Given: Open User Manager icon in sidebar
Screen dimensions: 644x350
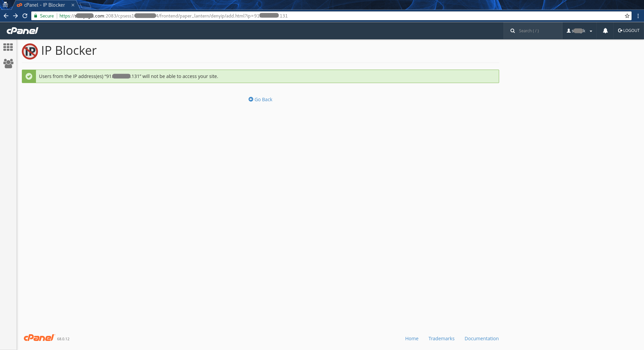Looking at the screenshot, I should [x=8, y=64].
